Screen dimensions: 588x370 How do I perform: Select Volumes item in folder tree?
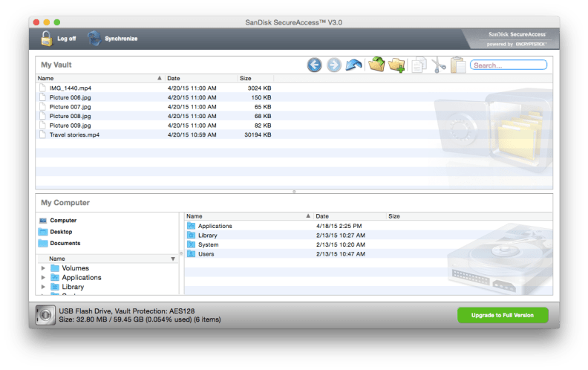pos(76,268)
